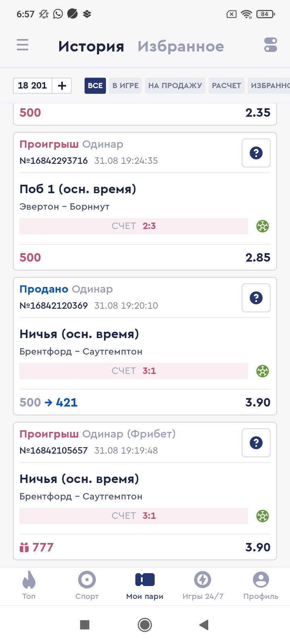Tap football icon on Эвертон – Борнмут bet
The height and width of the screenshot is (644, 290).
tap(263, 226)
